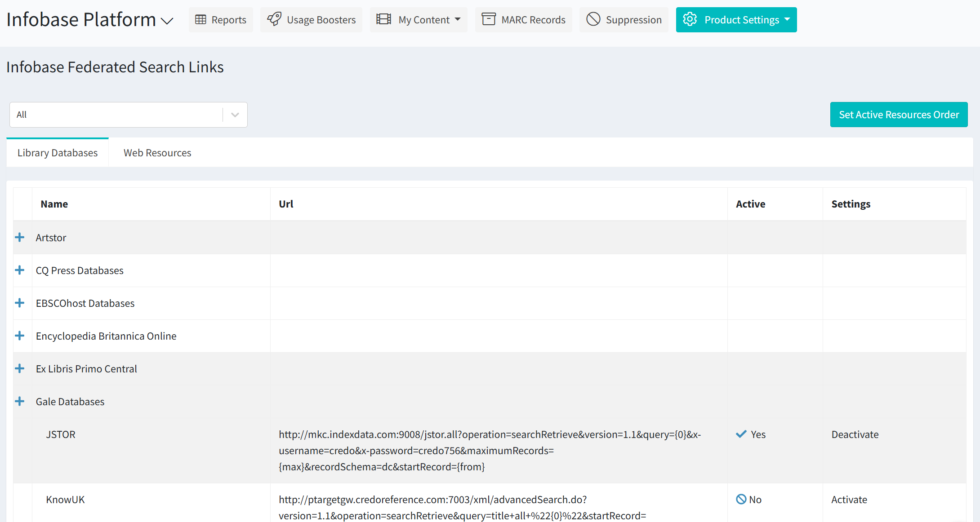Click the Url column header

(x=286, y=204)
